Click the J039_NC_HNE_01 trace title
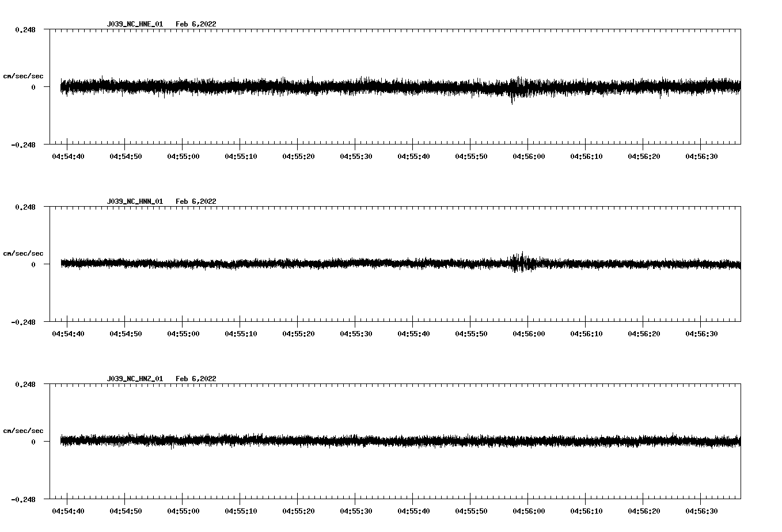The height and width of the screenshot is (532, 782). [135, 24]
